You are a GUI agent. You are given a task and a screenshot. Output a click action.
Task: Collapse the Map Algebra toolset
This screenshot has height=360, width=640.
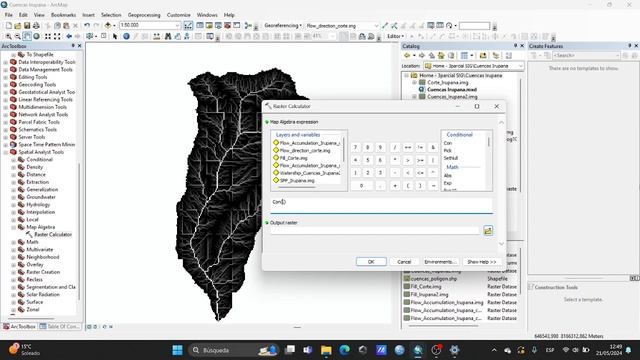[13, 227]
